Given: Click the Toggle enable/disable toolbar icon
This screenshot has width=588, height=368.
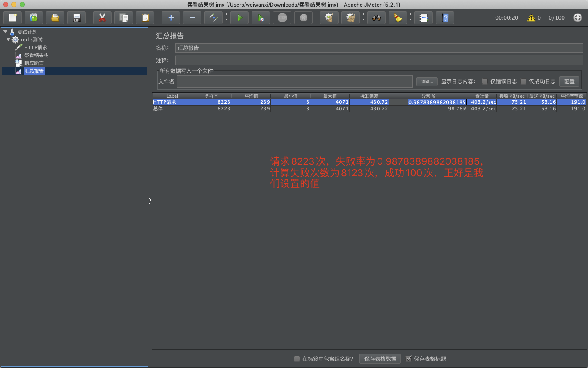Looking at the screenshot, I should tap(214, 18).
